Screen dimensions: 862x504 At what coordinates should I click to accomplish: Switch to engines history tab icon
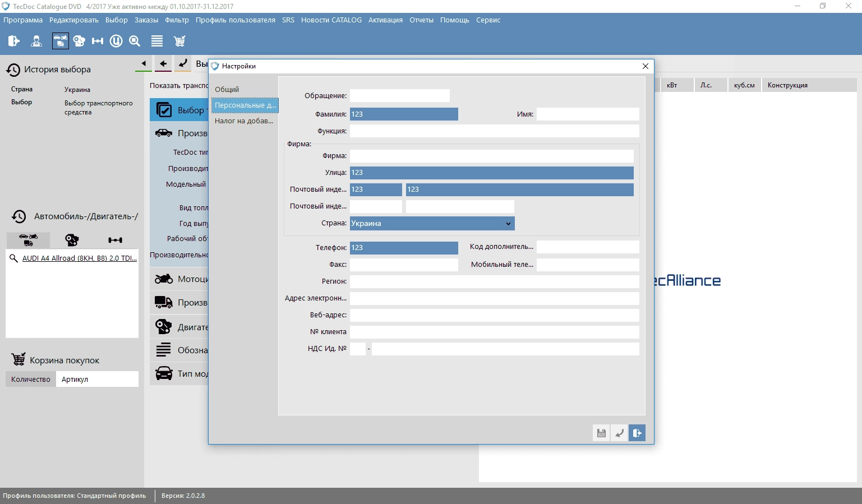click(x=72, y=240)
